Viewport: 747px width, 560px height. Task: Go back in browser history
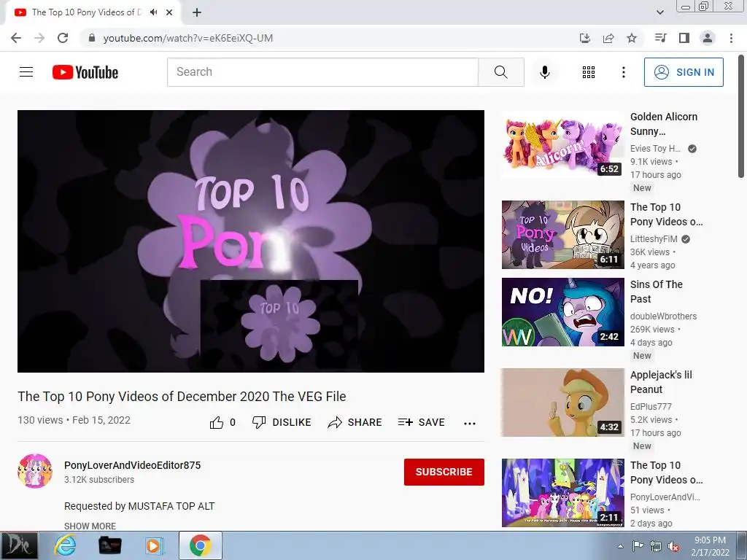point(16,38)
